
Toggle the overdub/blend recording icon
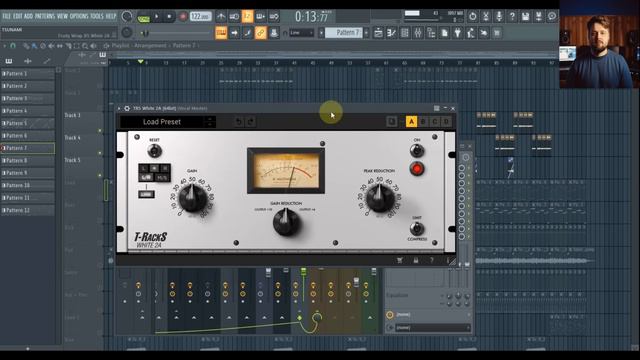[260, 17]
